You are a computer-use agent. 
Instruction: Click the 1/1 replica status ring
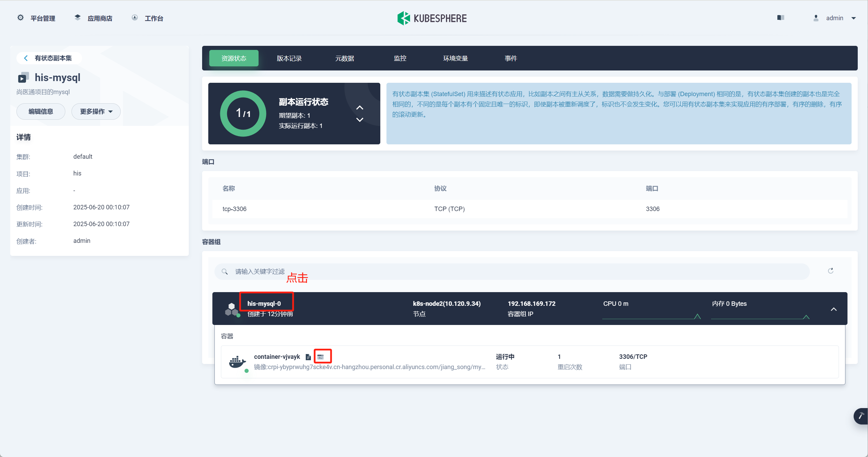243,114
